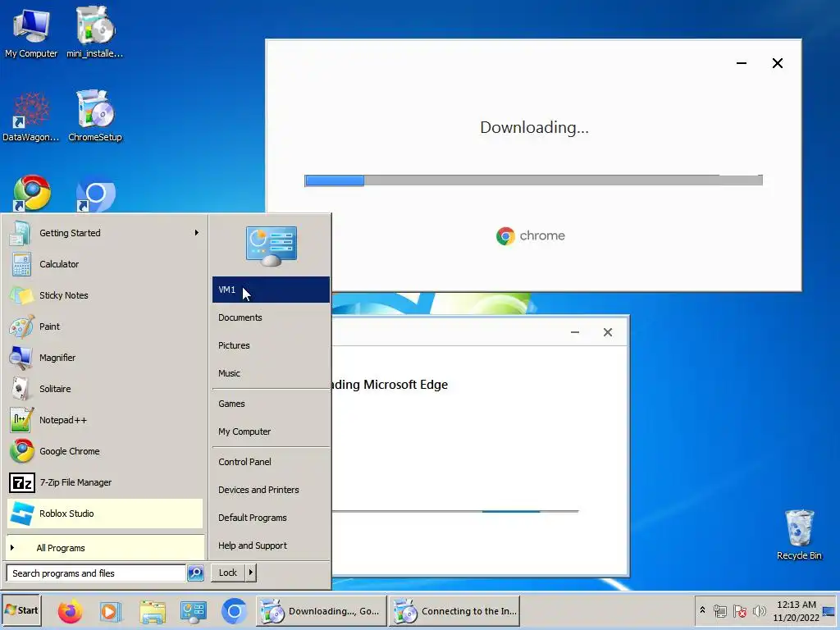Launch Roblox Studio from Start menu

pos(105,514)
